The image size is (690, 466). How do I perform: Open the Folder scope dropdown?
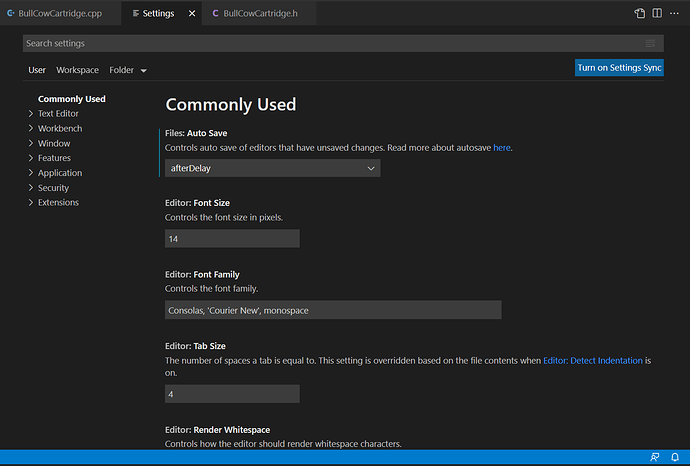tap(128, 70)
